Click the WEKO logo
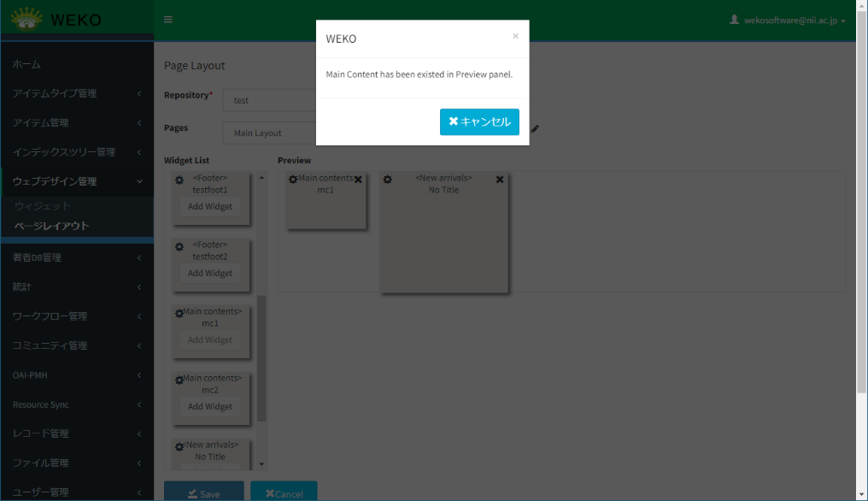Image resolution: width=868 pixels, height=501 pixels. 56,20
